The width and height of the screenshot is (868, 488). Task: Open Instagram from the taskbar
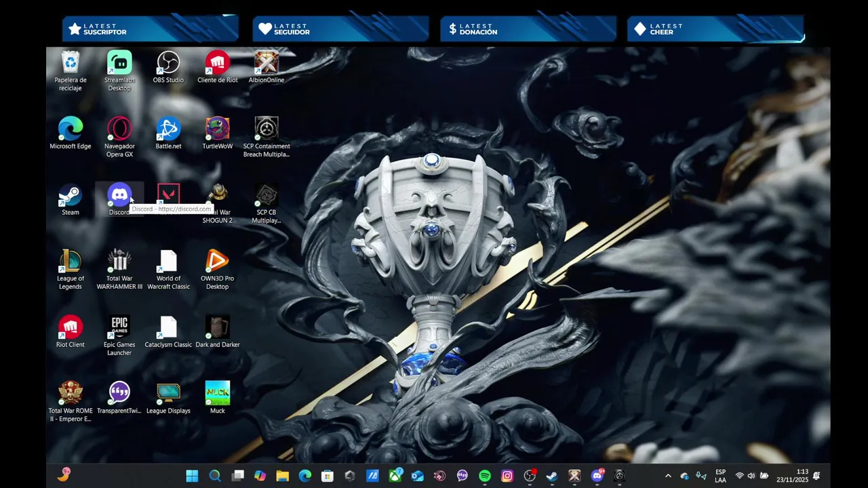tap(507, 476)
